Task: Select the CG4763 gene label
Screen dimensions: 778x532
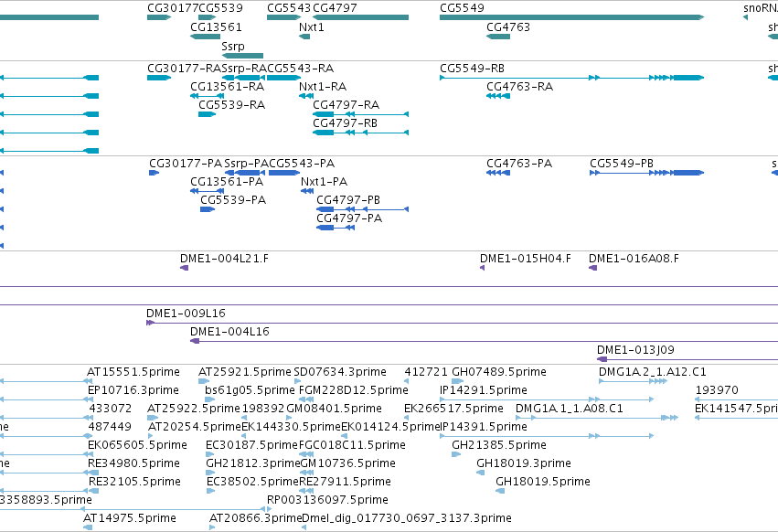Action: (x=508, y=27)
